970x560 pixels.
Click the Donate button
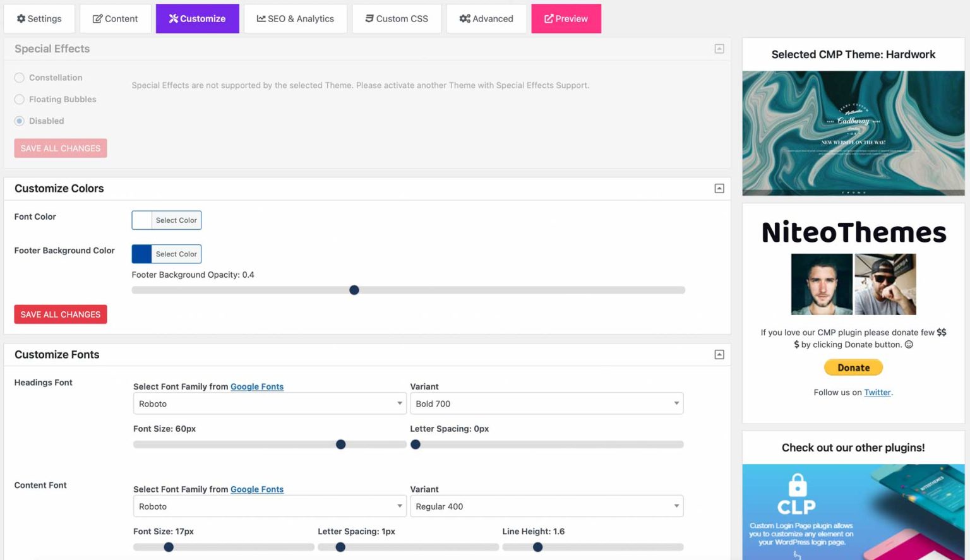853,367
